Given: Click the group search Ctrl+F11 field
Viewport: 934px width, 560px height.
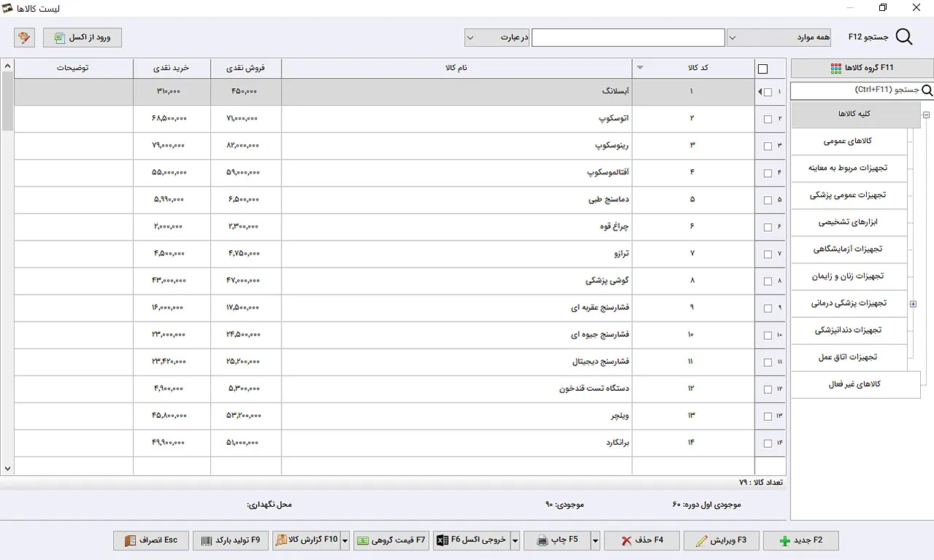Looking at the screenshot, I should (855, 90).
